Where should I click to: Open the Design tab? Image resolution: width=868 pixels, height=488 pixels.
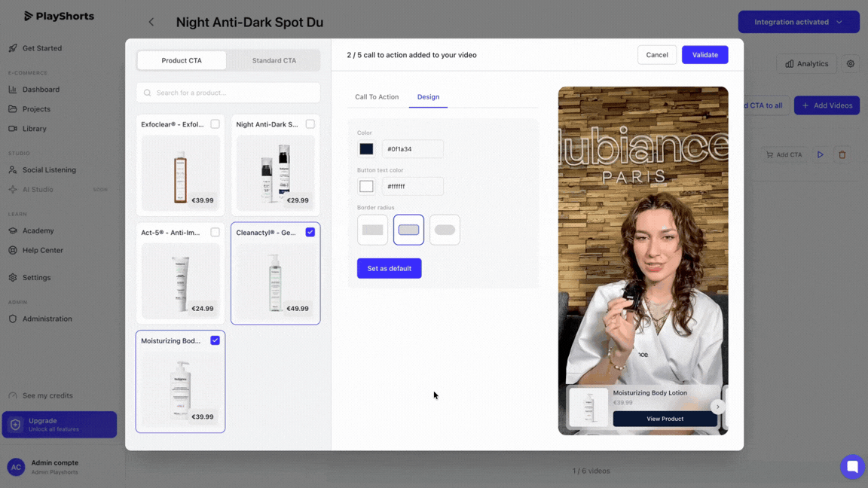click(428, 97)
